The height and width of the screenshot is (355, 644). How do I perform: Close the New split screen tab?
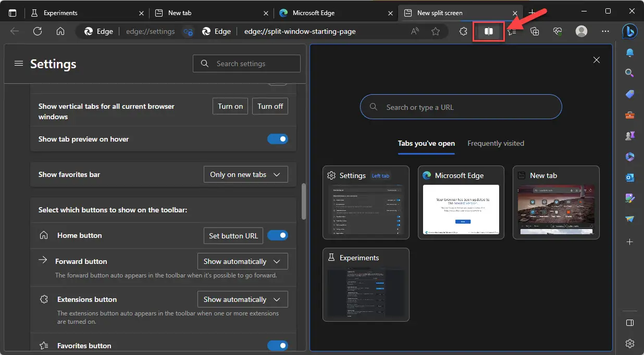pyautogui.click(x=515, y=13)
